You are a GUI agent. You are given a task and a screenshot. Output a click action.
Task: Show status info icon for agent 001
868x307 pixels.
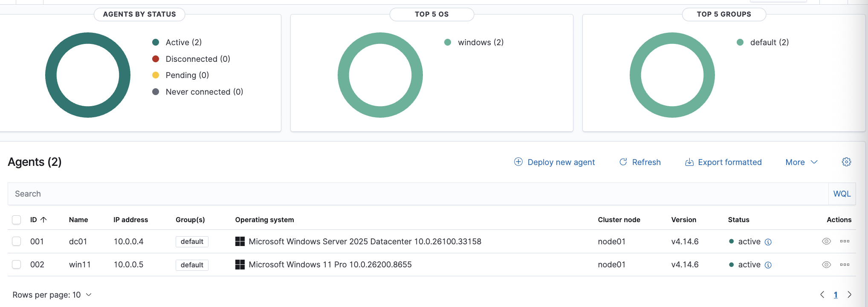pyautogui.click(x=768, y=242)
